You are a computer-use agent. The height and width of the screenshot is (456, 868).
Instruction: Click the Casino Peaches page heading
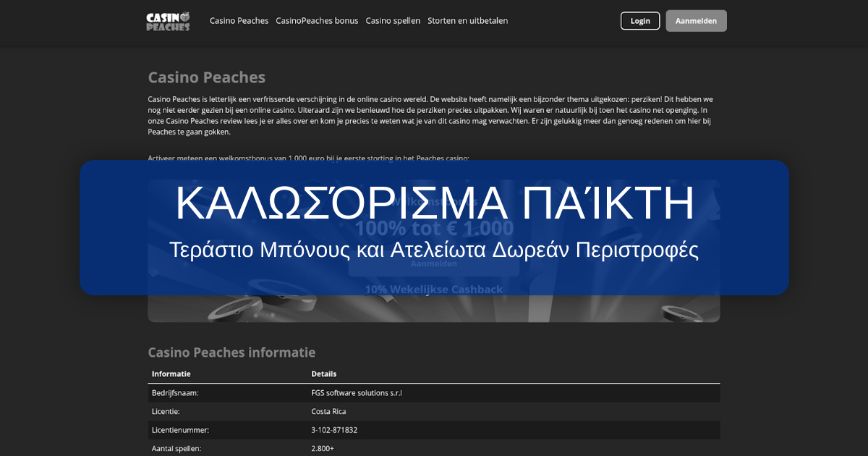pos(206,77)
